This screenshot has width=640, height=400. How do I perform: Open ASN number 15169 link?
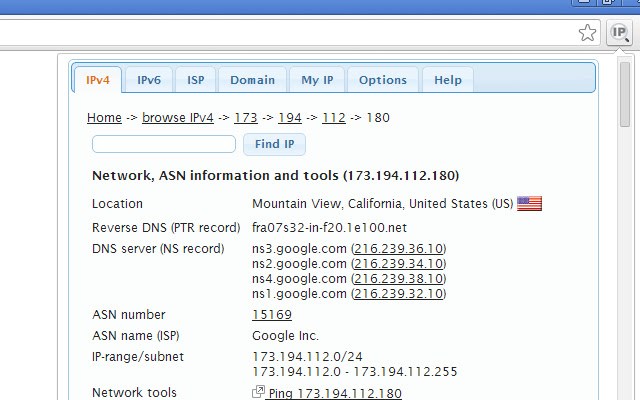272,315
